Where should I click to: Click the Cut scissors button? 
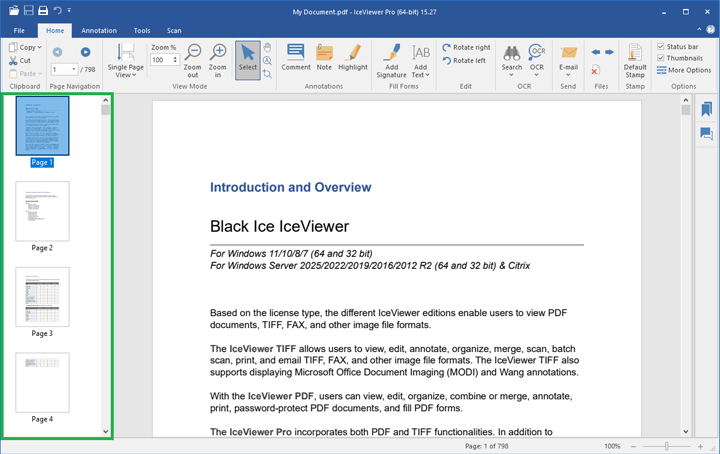pyautogui.click(x=20, y=60)
